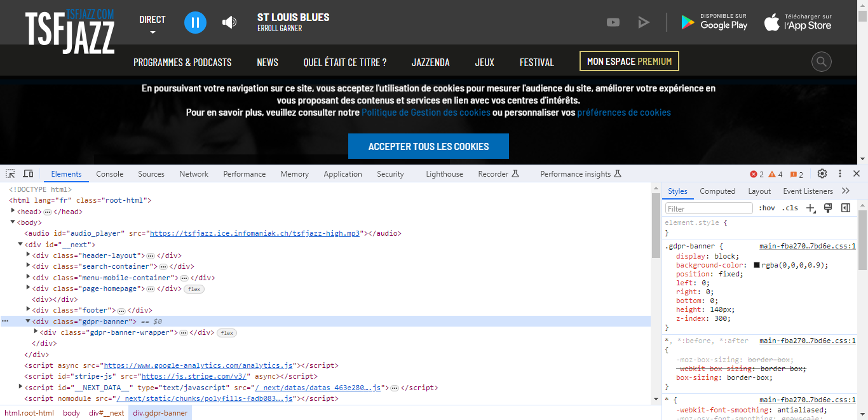Mute the player speaker icon
This screenshot has height=420, width=868.
(x=229, y=22)
